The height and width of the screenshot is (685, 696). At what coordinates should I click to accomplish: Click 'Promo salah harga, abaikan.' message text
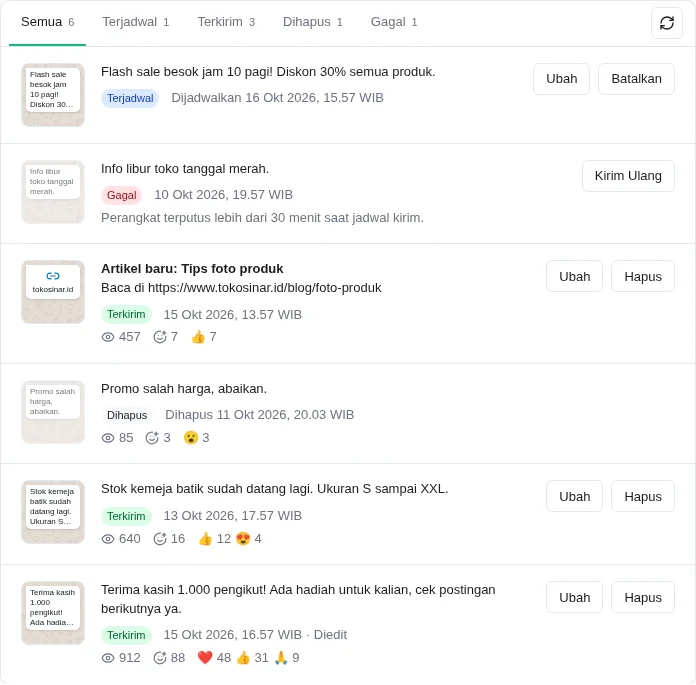[184, 389]
